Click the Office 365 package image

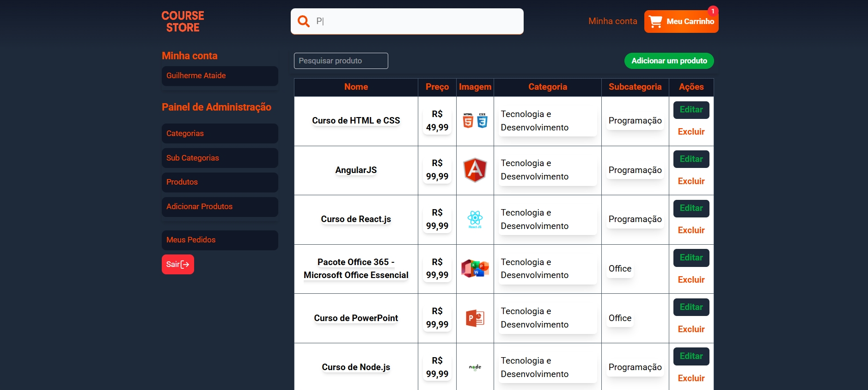475,269
